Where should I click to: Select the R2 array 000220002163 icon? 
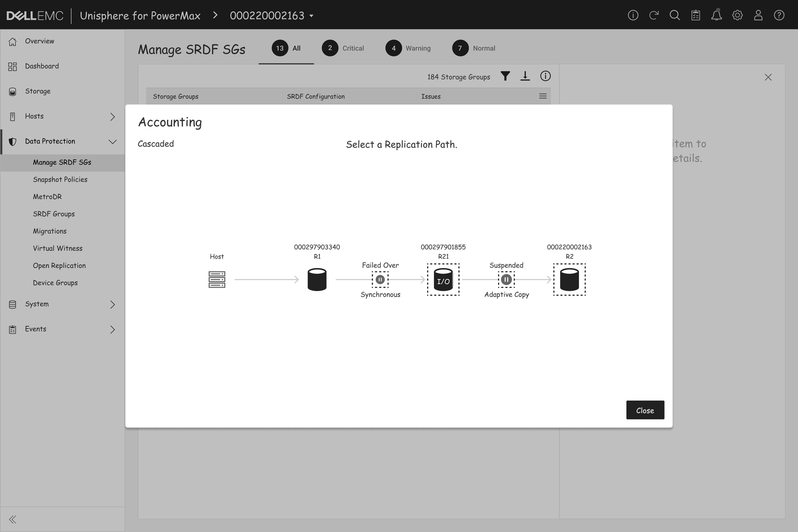[569, 280]
